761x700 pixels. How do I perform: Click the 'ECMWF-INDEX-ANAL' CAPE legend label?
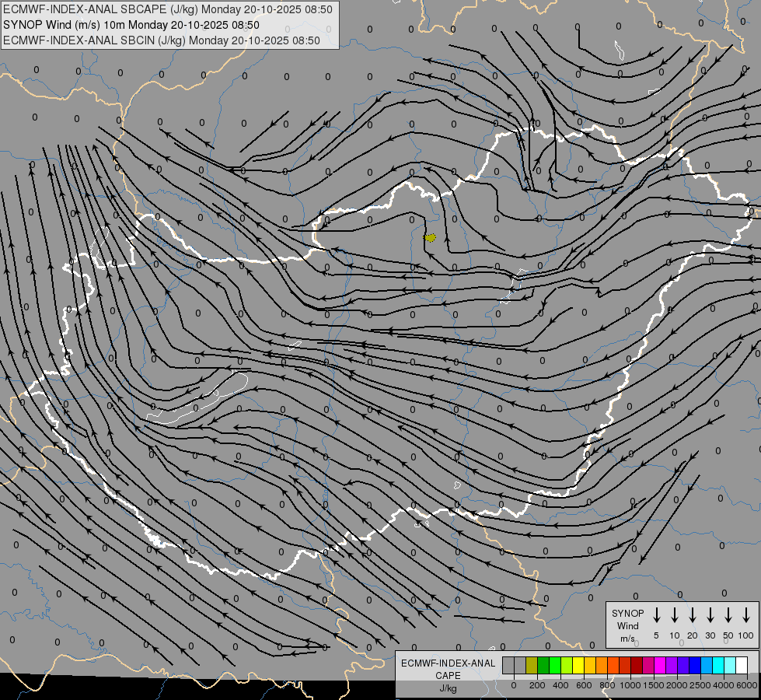pyautogui.click(x=448, y=663)
